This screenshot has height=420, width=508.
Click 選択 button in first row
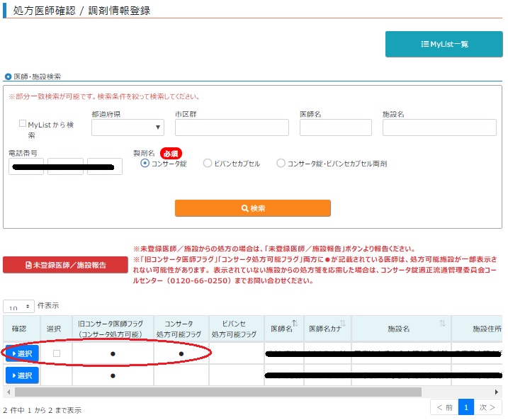(x=21, y=353)
